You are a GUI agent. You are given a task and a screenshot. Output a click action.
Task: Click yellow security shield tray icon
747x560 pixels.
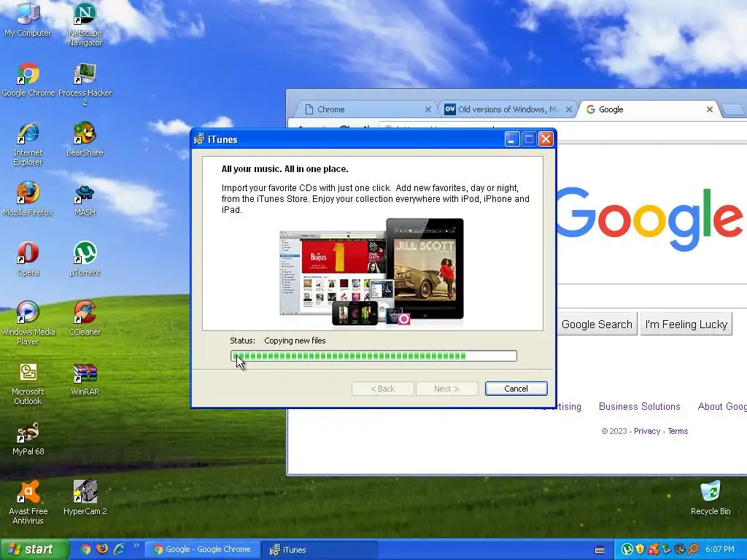coord(640,550)
